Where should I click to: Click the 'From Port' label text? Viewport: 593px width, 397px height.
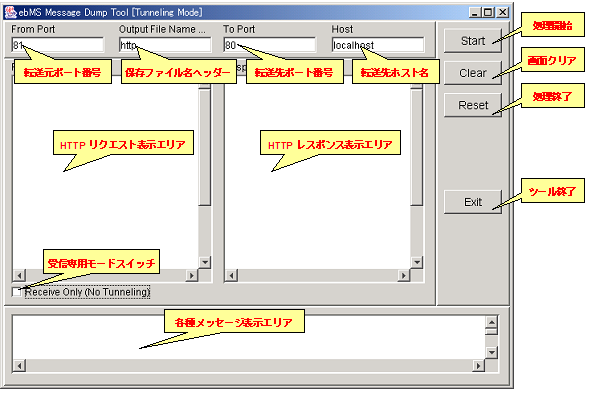point(33,29)
